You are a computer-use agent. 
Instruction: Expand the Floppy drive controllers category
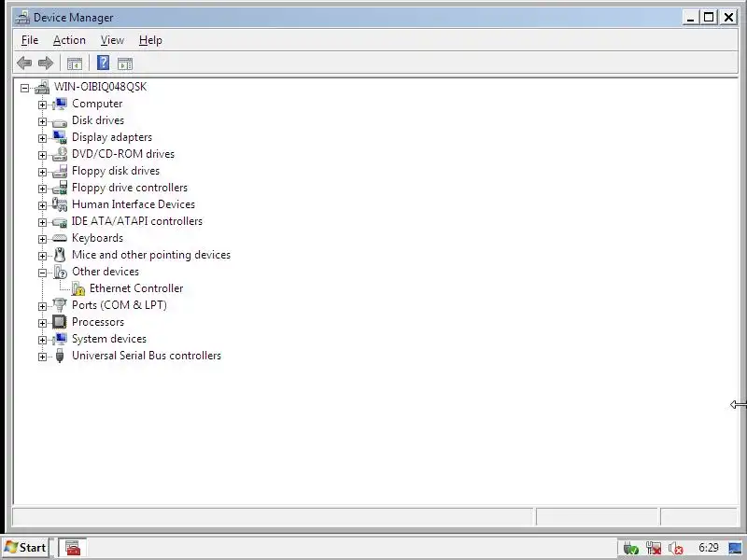[42, 189]
